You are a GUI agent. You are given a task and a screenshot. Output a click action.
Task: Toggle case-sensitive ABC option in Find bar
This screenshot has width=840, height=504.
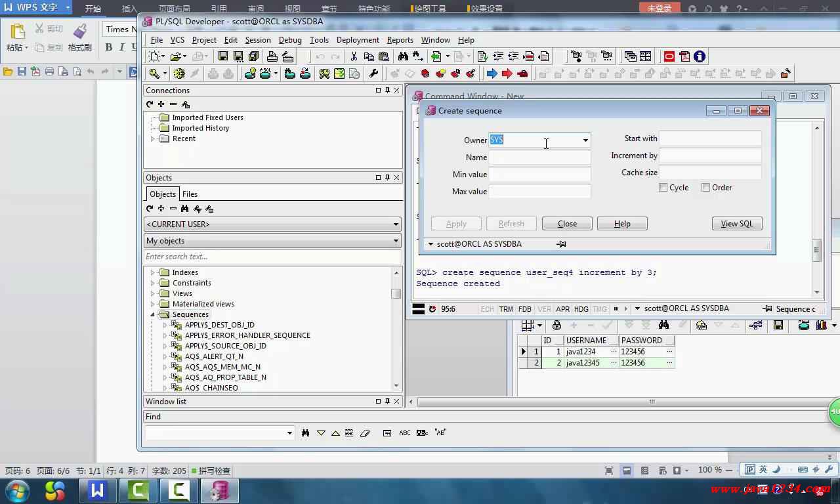(404, 433)
